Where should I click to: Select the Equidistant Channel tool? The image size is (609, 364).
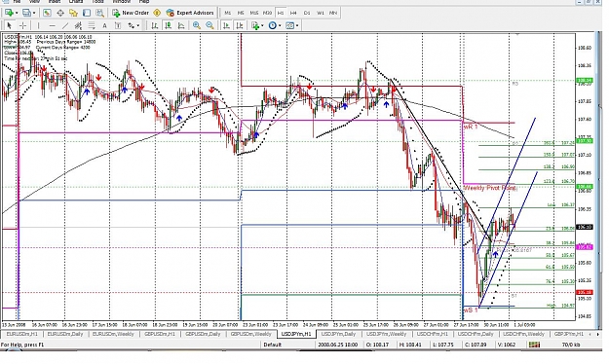point(78,25)
